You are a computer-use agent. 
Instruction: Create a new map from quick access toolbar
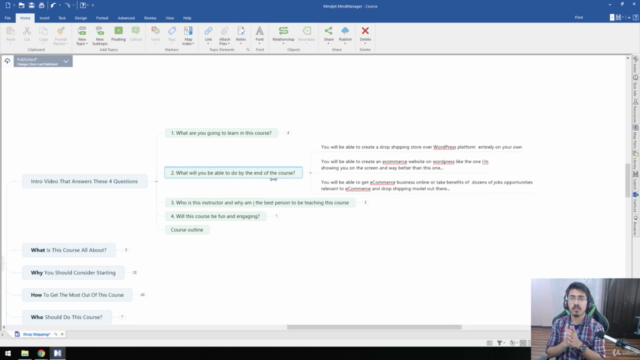8,5
